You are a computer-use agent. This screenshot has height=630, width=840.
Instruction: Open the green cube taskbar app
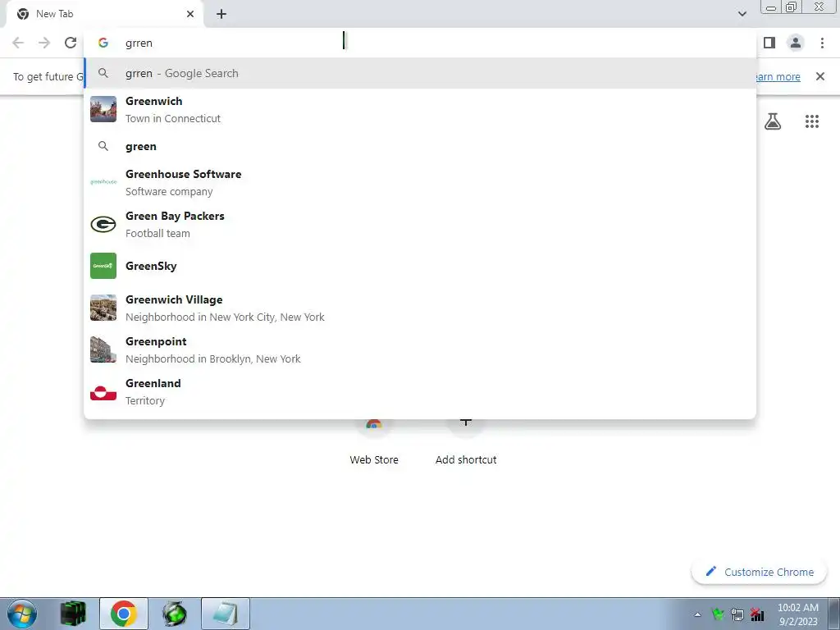[x=73, y=614]
